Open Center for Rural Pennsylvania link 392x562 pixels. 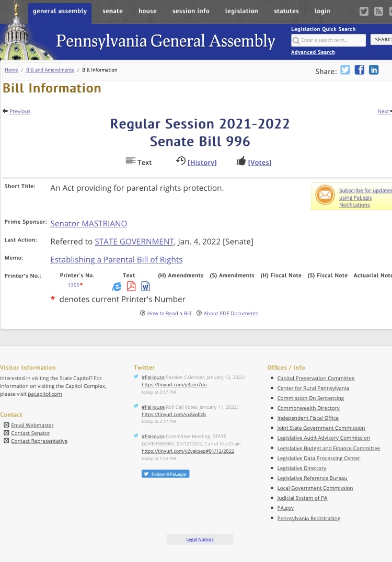(313, 388)
